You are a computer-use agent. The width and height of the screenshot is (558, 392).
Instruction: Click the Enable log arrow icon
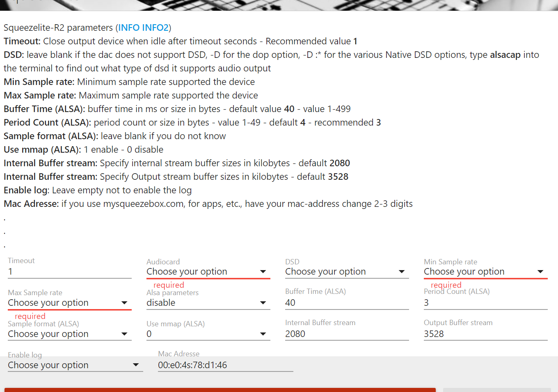136,365
